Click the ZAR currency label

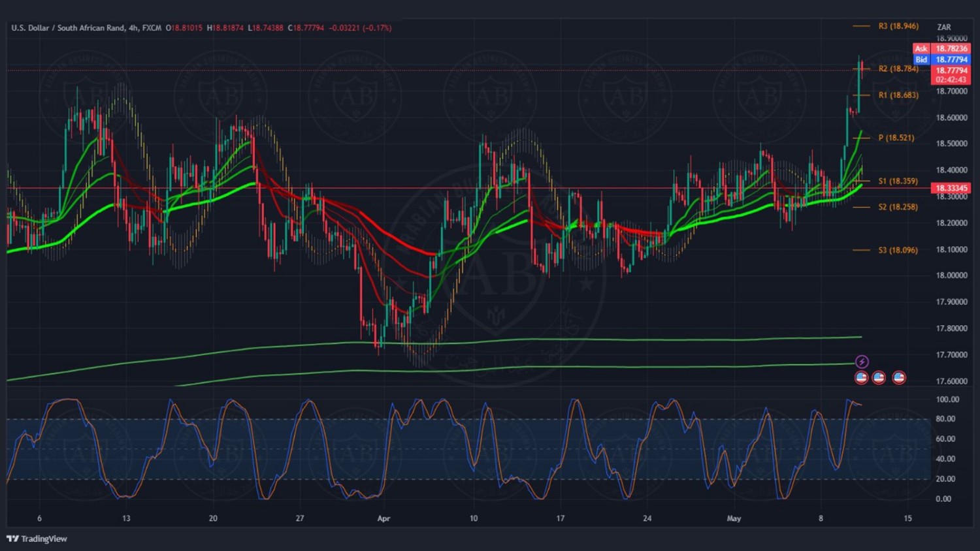[944, 27]
